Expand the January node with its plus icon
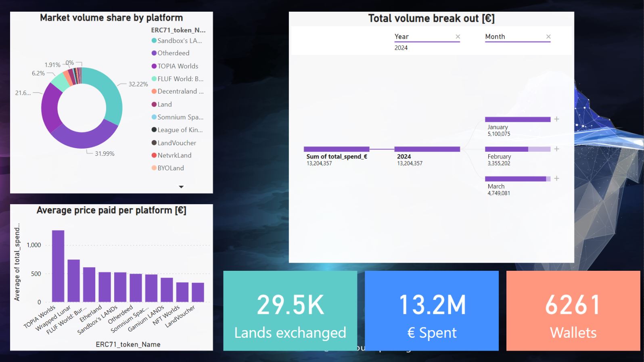This screenshot has height=362, width=644. (x=556, y=119)
